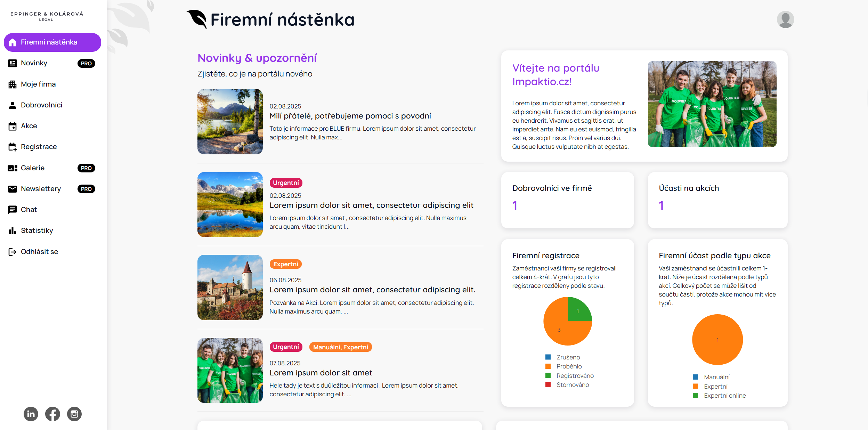Select the Registrace sidebar entry
Screen dimensions: 868x430
pos(39,147)
